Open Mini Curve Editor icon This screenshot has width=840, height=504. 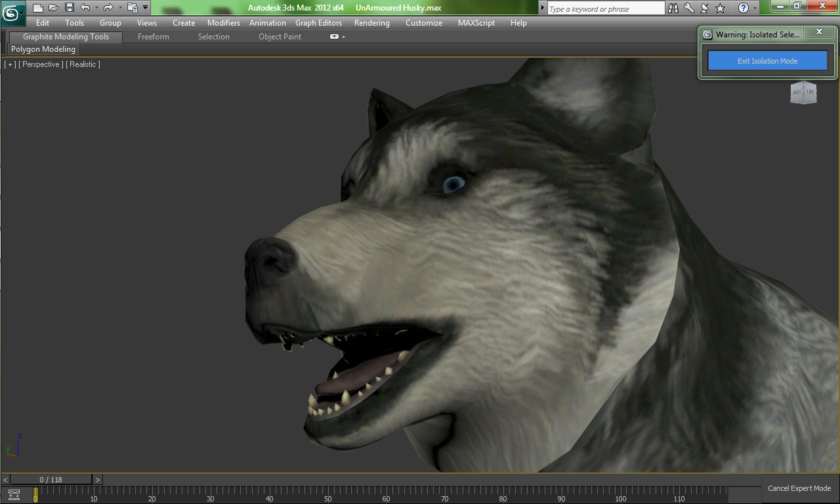point(14,495)
